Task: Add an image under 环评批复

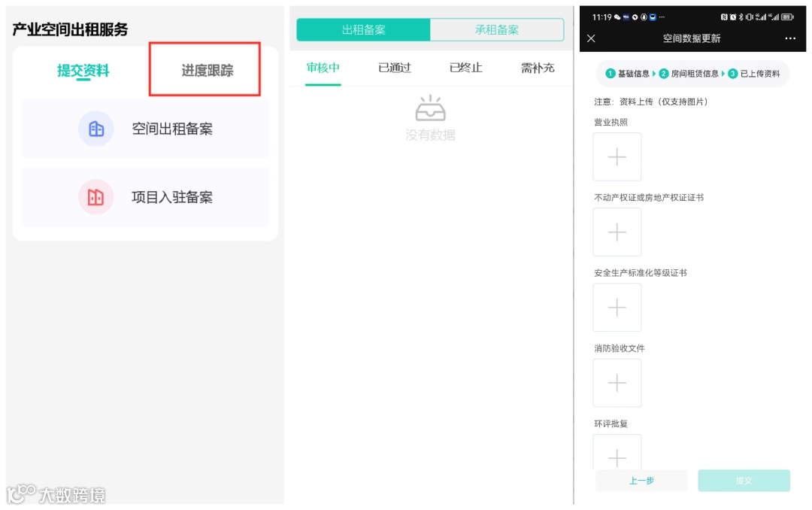Action: tap(617, 453)
